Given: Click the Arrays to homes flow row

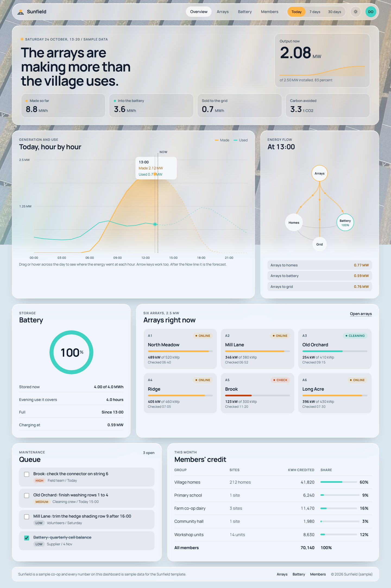Looking at the screenshot, I should click(x=320, y=265).
